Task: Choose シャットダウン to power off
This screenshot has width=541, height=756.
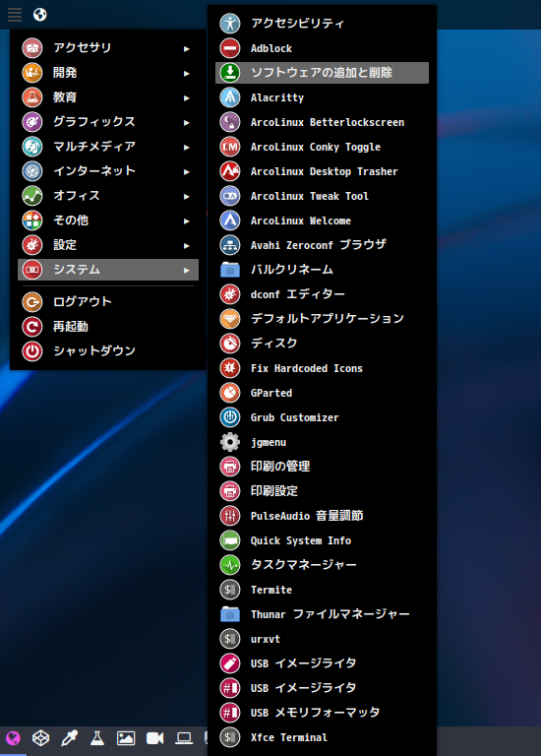Action: [108, 351]
